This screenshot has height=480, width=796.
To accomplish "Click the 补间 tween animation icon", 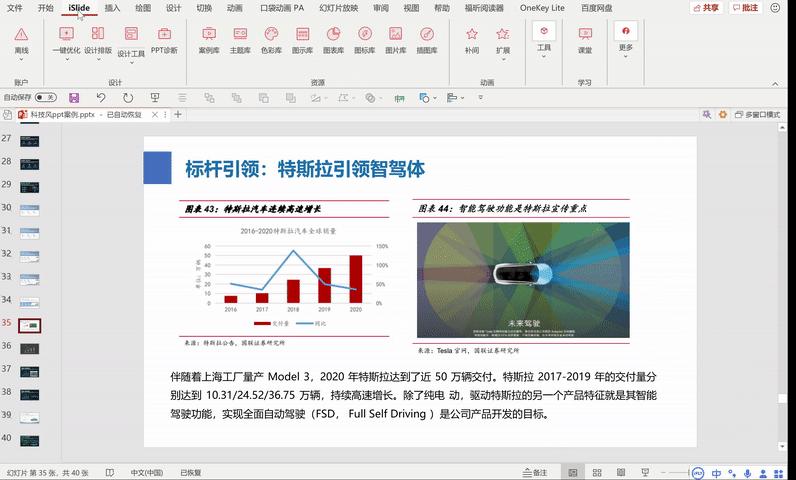I will click(x=472, y=41).
